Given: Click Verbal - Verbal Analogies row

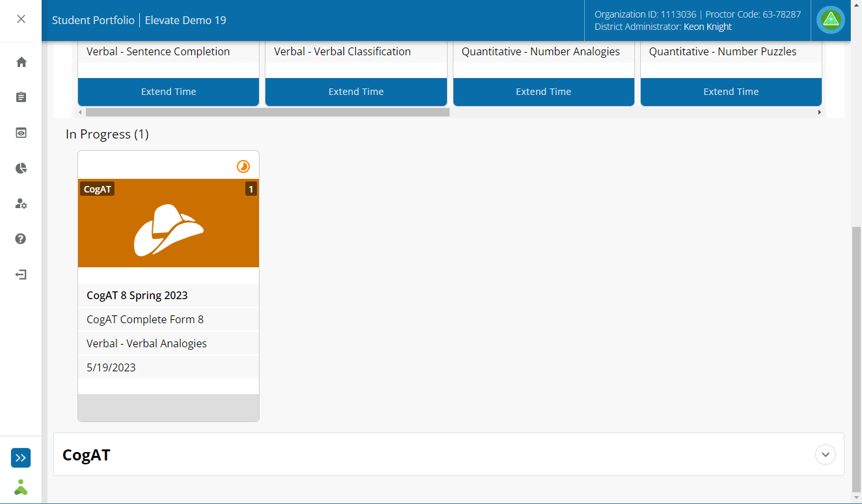Looking at the screenshot, I should point(168,343).
